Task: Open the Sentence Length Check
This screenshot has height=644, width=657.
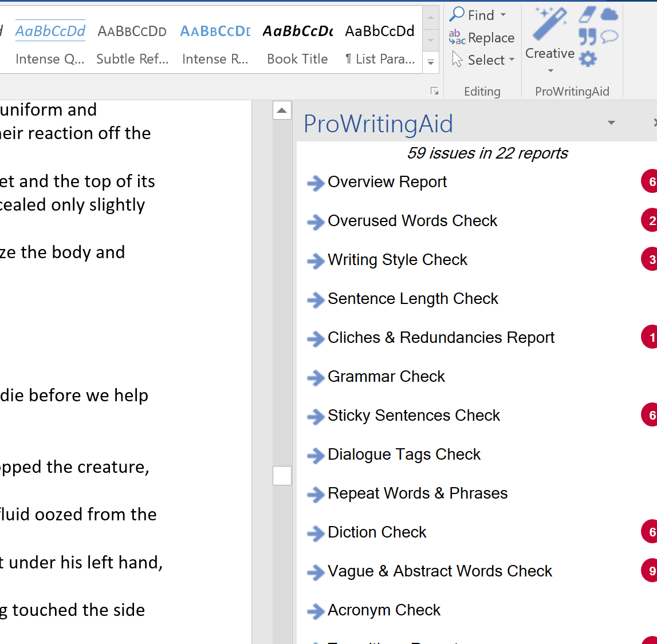Action: (x=413, y=299)
